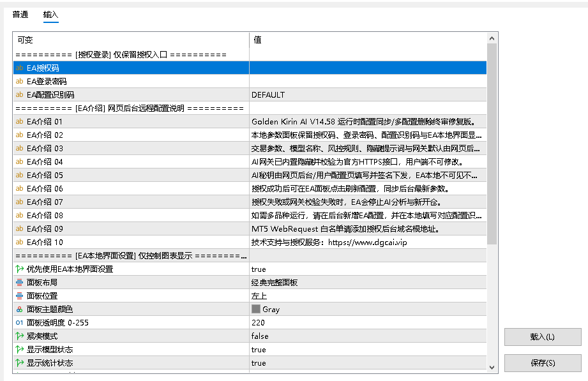Open the 优先使用EA本地界面设置 true value dropdown
Viewport: 588px width, 381px height.
coord(368,269)
